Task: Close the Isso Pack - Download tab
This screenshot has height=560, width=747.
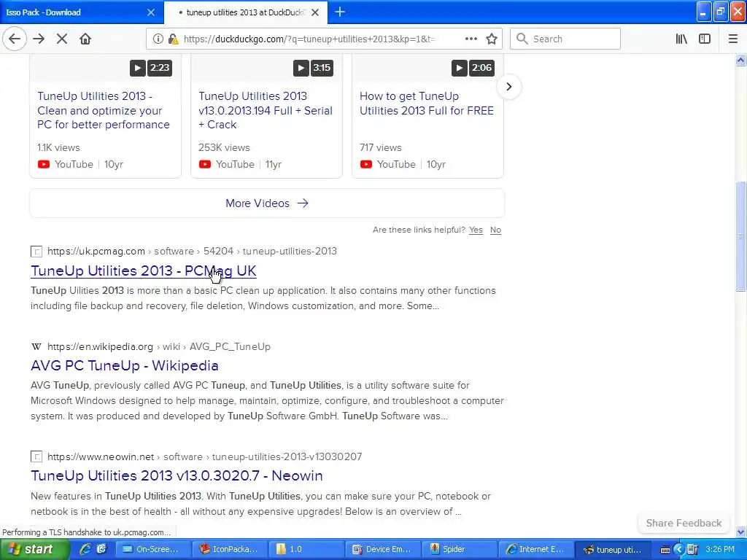Action: pos(151,12)
